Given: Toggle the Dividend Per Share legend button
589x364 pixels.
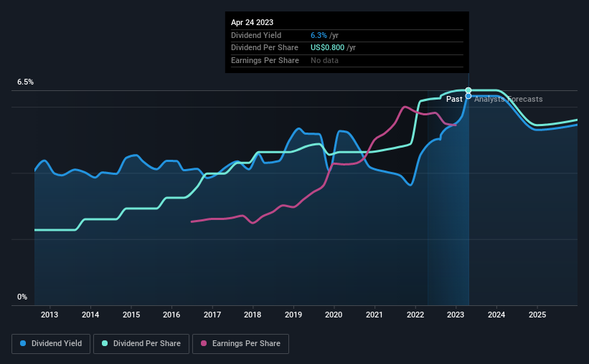Looking at the screenshot, I should (141, 344).
